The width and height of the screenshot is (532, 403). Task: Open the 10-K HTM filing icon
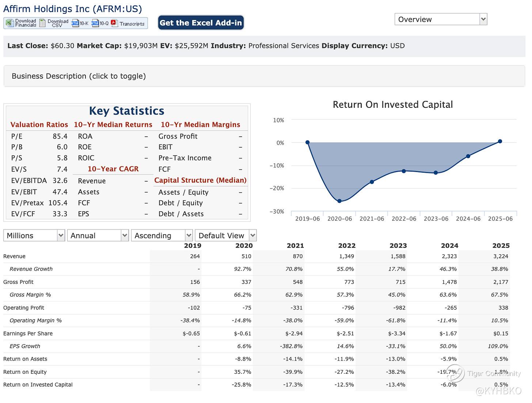75,23
